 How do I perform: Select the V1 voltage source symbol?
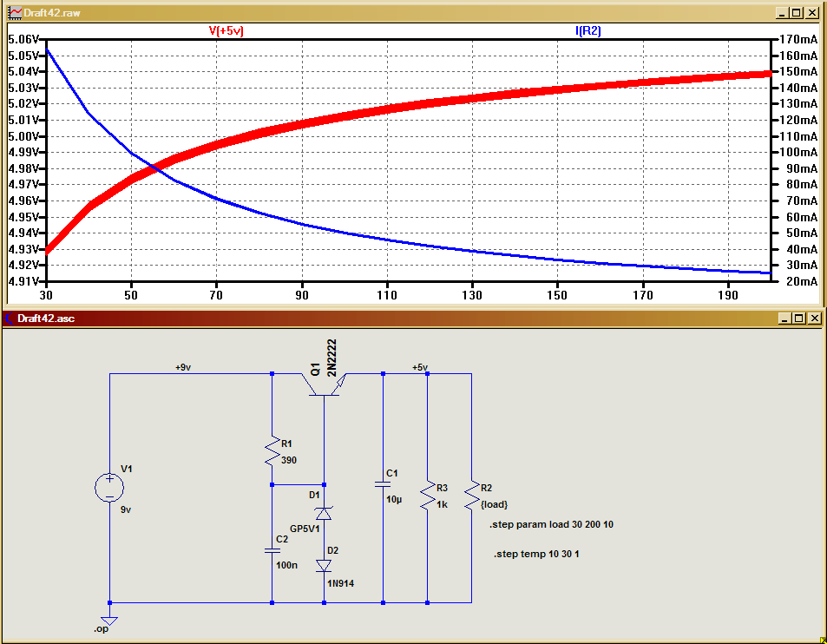pyautogui.click(x=109, y=488)
